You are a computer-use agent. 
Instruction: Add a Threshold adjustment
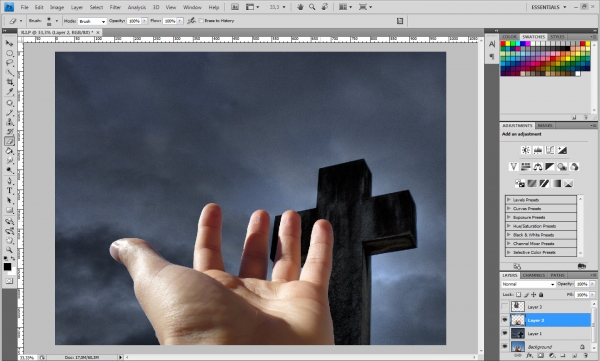coord(544,183)
